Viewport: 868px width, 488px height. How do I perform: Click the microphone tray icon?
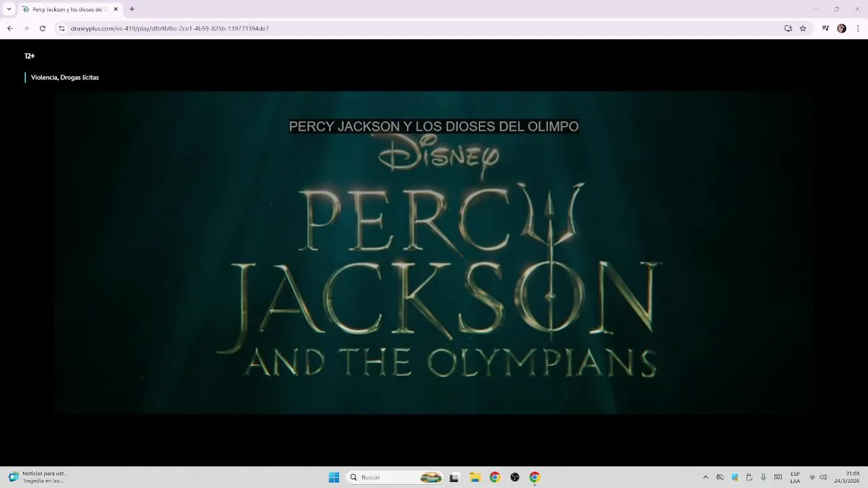click(764, 477)
